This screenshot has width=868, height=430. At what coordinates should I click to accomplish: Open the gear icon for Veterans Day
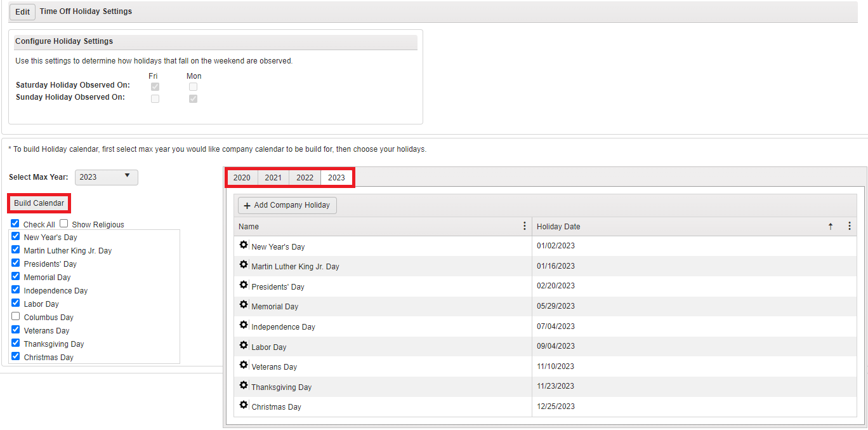(244, 365)
